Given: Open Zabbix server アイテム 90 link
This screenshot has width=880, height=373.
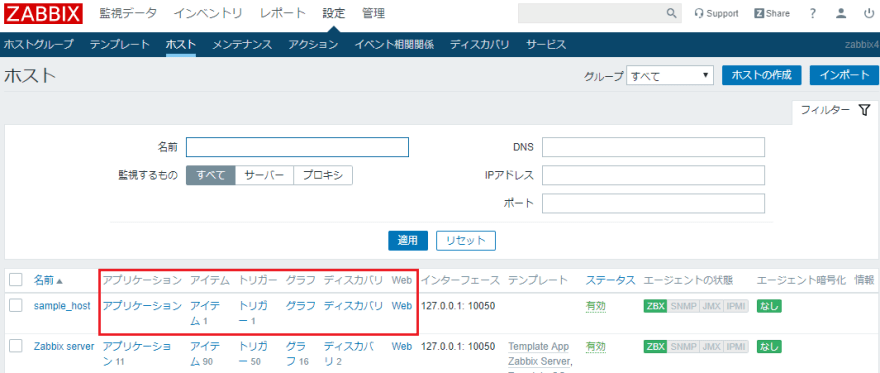Looking at the screenshot, I should tap(205, 354).
